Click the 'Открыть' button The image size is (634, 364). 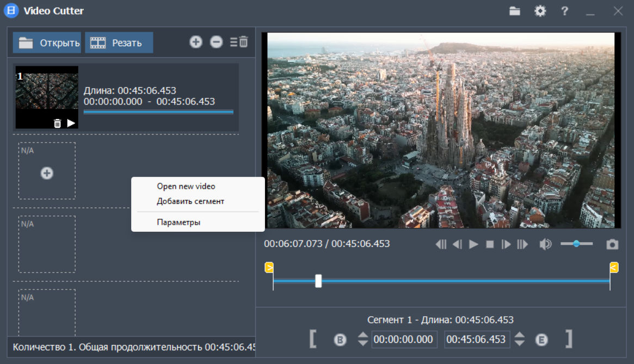[47, 43]
